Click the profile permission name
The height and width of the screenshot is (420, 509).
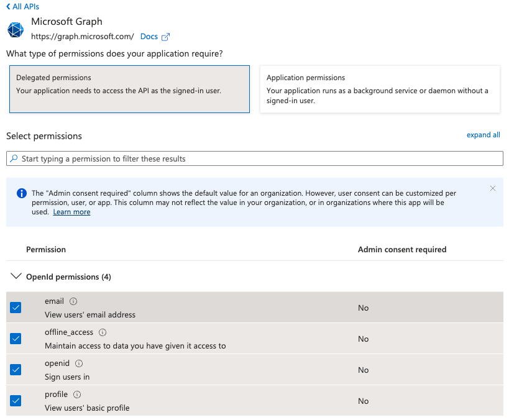(x=56, y=395)
